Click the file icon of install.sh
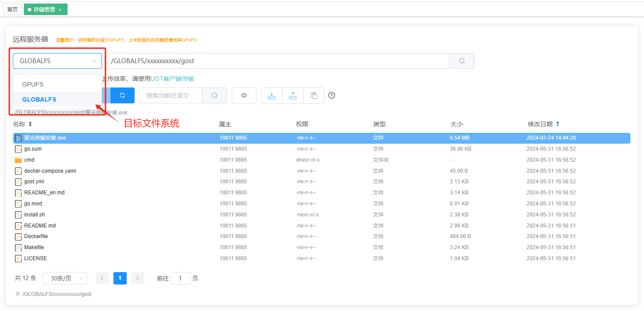644x311 pixels. point(19,215)
